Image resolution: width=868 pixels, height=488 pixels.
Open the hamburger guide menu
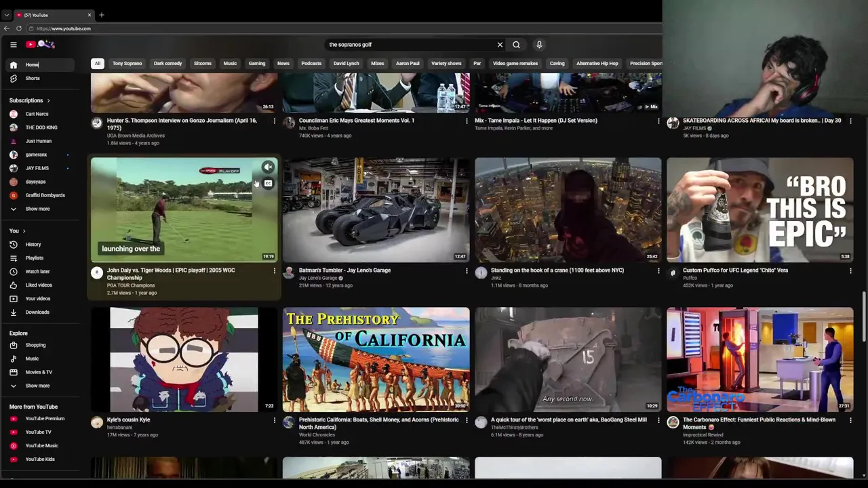coord(14,45)
